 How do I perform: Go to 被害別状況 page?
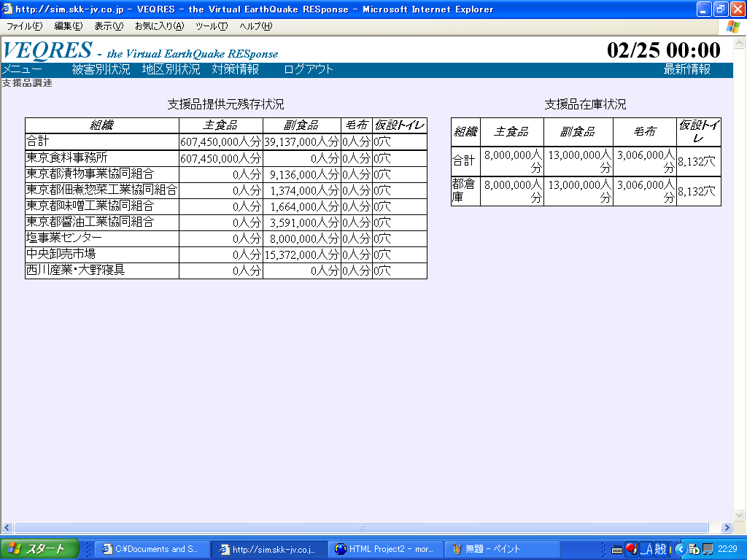pyautogui.click(x=101, y=70)
